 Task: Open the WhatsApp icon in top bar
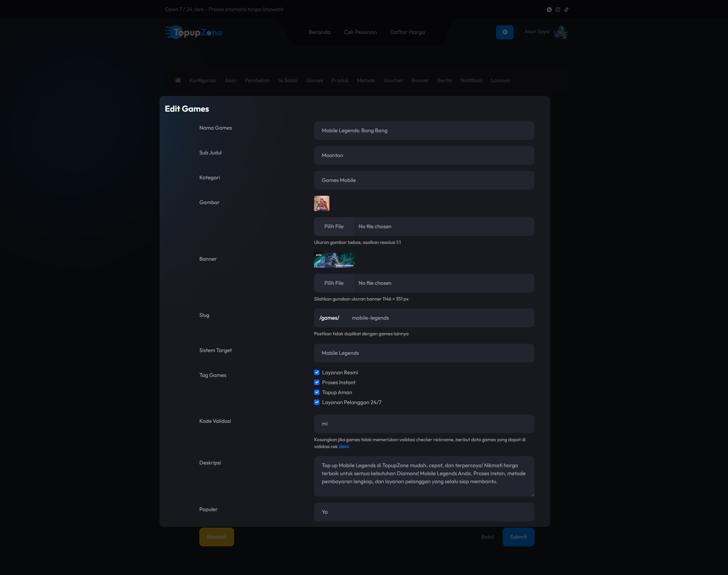[x=549, y=10]
